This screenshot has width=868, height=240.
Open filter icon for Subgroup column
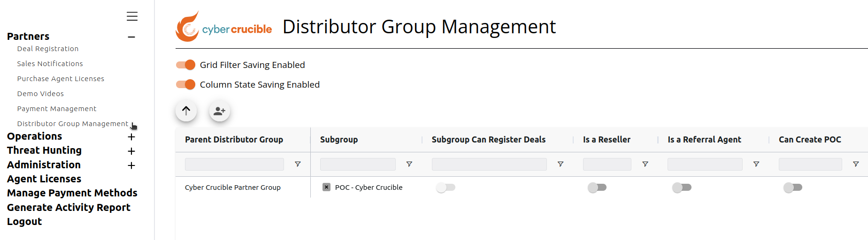[409, 164]
